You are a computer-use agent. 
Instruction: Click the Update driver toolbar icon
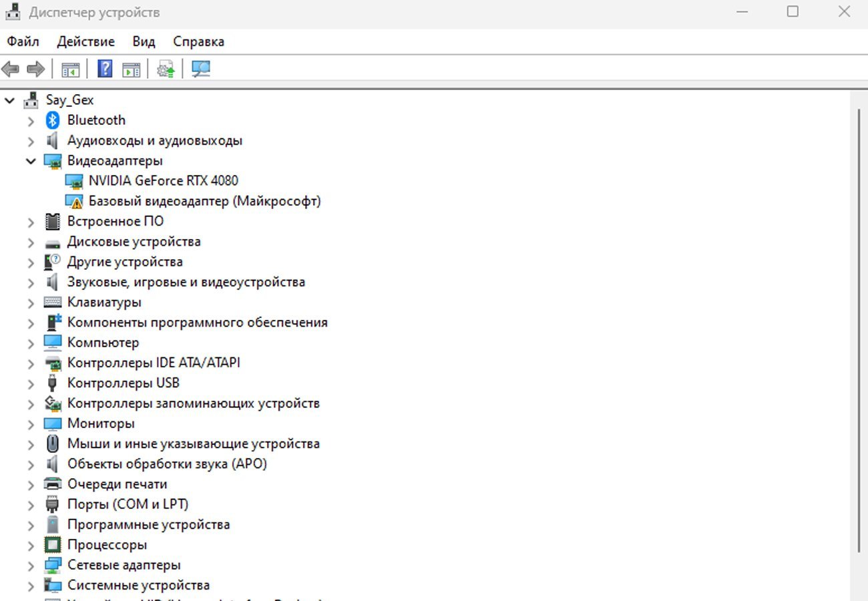click(x=166, y=69)
